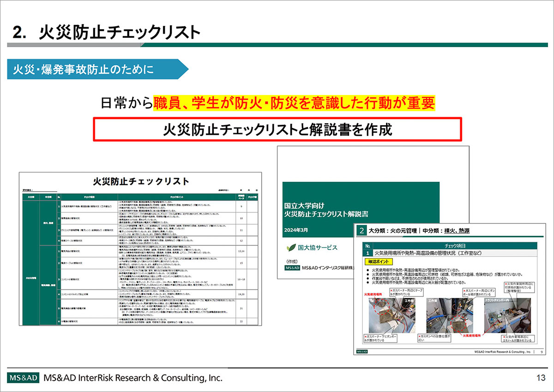Click the 裸火、熱源 subcategory cell in the checklist
The image size is (554, 392).
pos(48,222)
